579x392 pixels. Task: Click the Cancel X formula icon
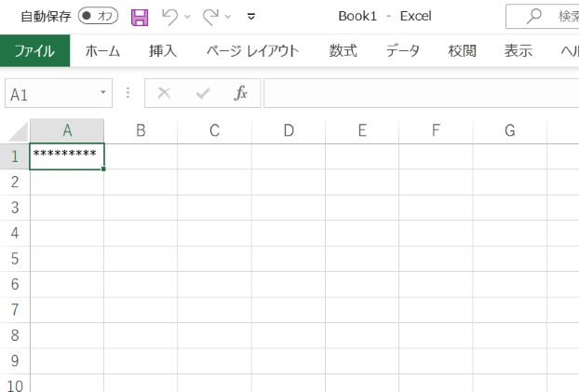point(165,93)
